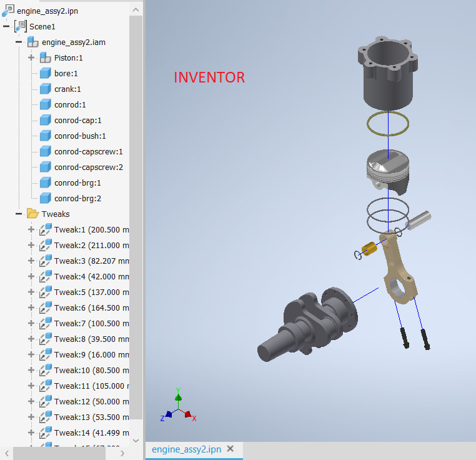Viewport: 476px width, 460px height.
Task: Collapse the Tweaks folder
Action: click(19, 214)
